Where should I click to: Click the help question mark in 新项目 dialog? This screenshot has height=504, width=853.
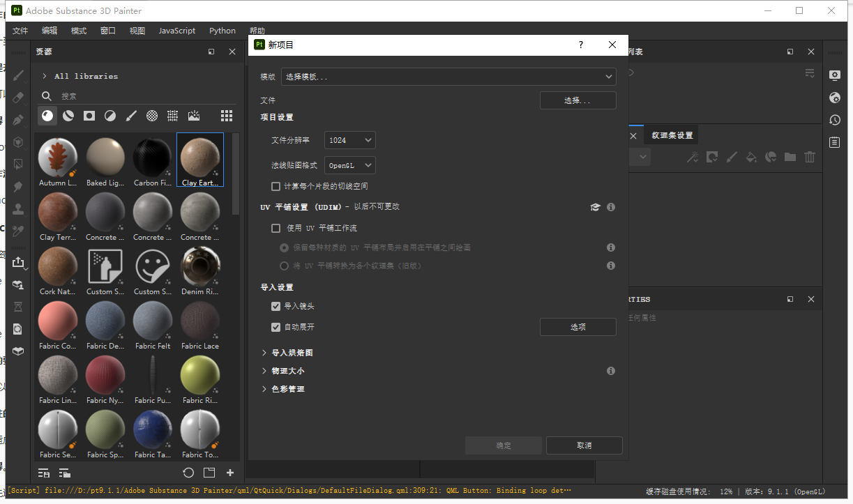pyautogui.click(x=581, y=45)
